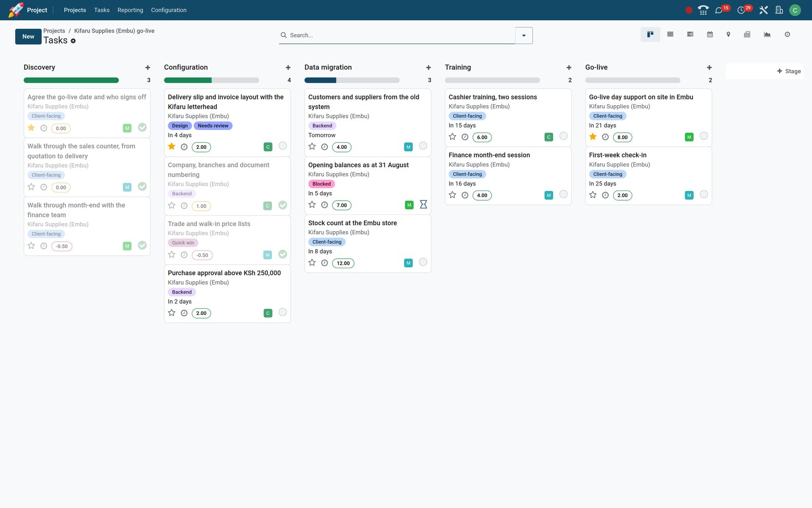Open the Go-live column header
This screenshot has width=812, height=508.
pyautogui.click(x=596, y=68)
